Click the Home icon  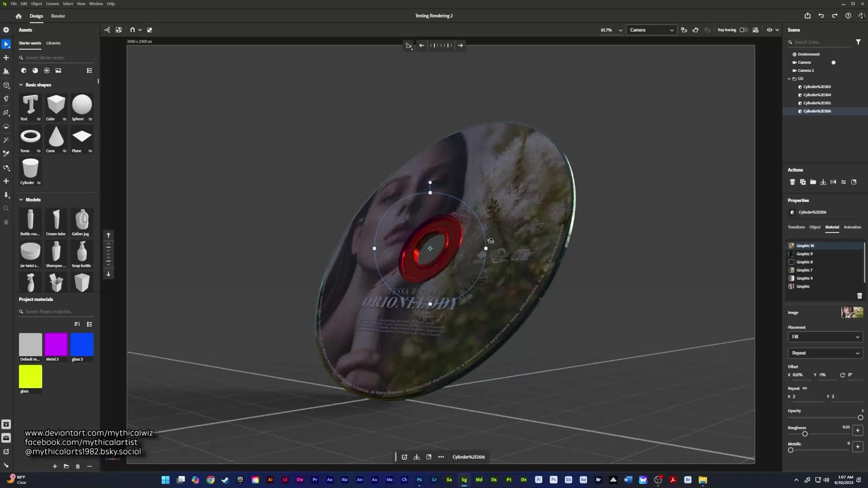(x=19, y=16)
